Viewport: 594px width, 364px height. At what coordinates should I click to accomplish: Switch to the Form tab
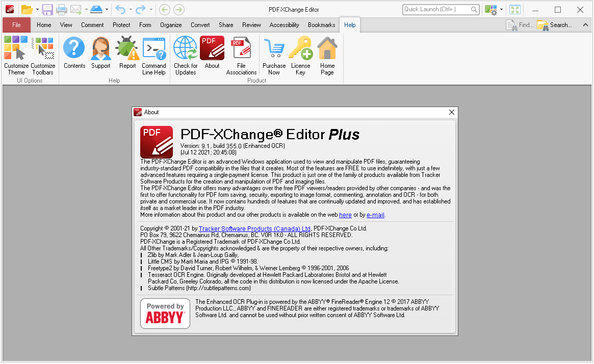pos(145,25)
